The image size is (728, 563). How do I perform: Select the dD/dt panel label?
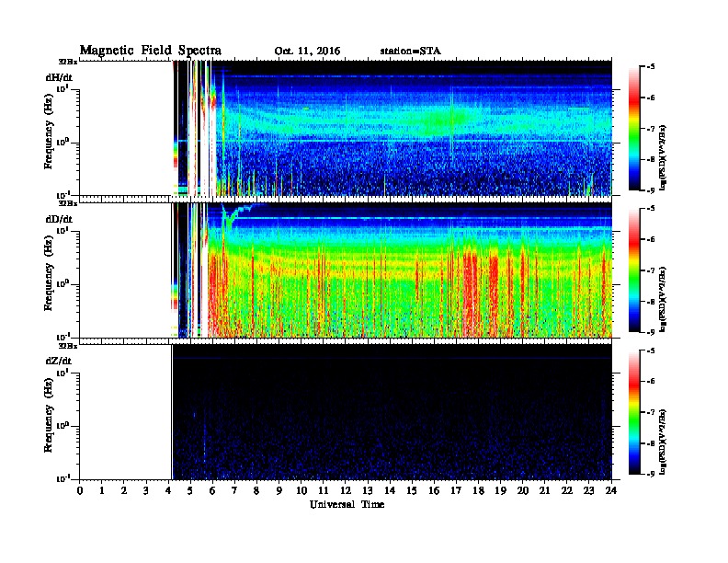tap(59, 219)
